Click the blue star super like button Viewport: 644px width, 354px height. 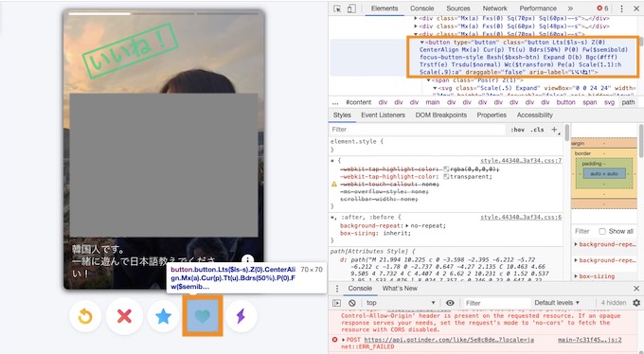(x=163, y=316)
